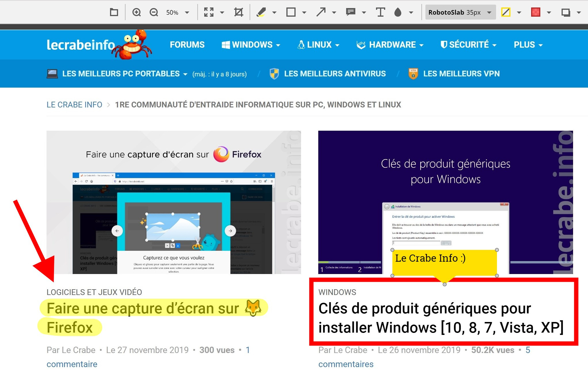Open the dropdown next to red fill swatch
Viewport: 588px width, 378px height.
tap(549, 12)
